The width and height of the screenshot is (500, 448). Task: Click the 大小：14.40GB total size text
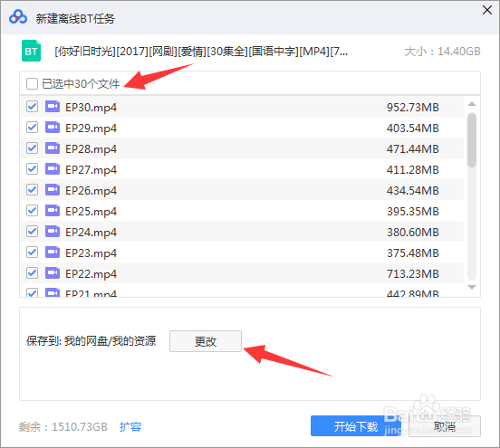click(x=442, y=52)
